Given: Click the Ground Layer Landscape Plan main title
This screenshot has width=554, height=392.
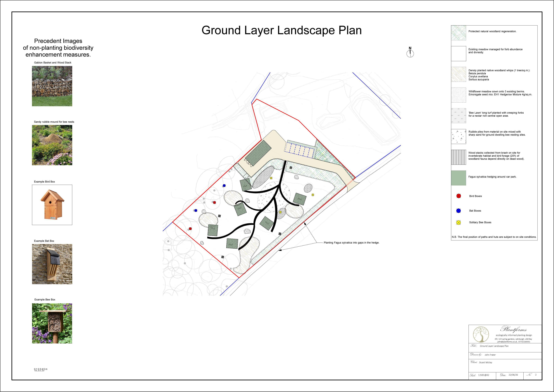Looking at the screenshot, I should pyautogui.click(x=282, y=31).
